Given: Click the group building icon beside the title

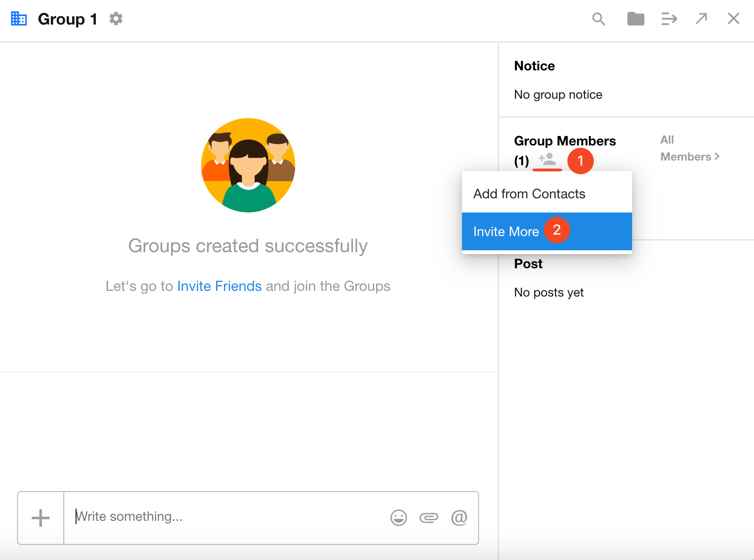Looking at the screenshot, I should [19, 19].
